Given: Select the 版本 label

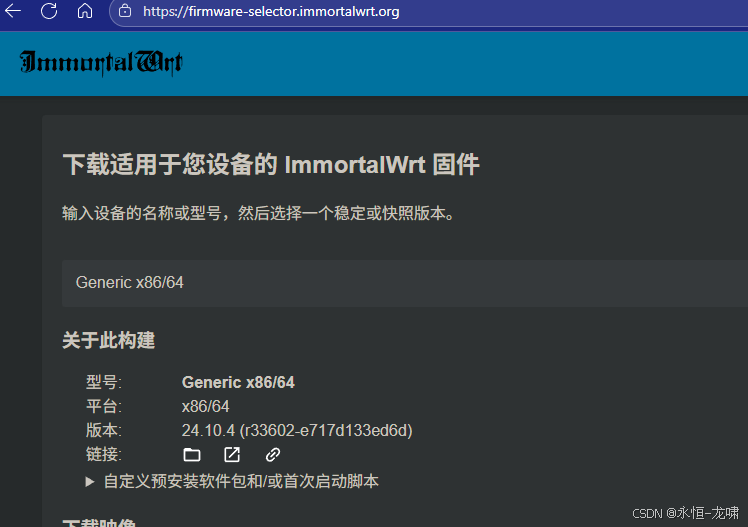Looking at the screenshot, I should pyautogui.click(x=104, y=431).
